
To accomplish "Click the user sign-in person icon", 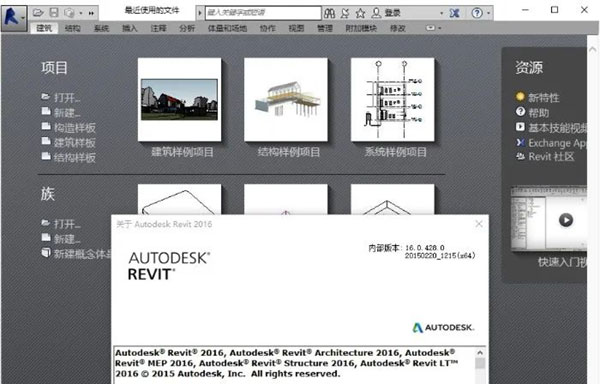I will tap(377, 13).
